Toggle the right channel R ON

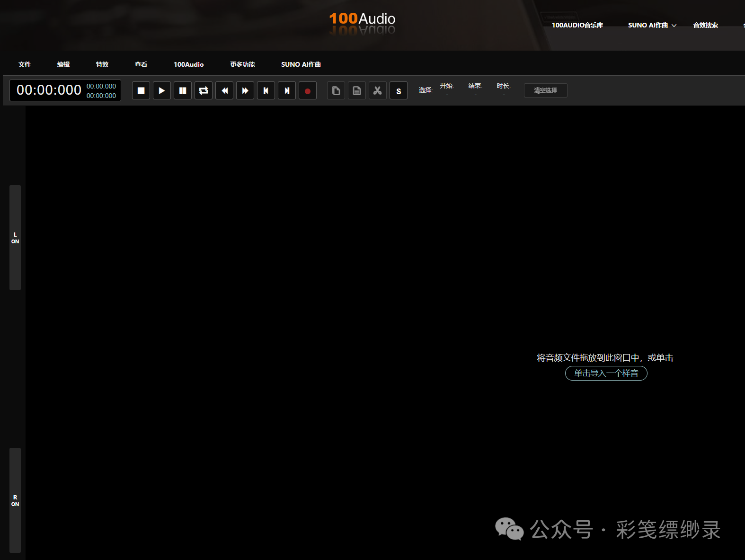tap(15, 500)
